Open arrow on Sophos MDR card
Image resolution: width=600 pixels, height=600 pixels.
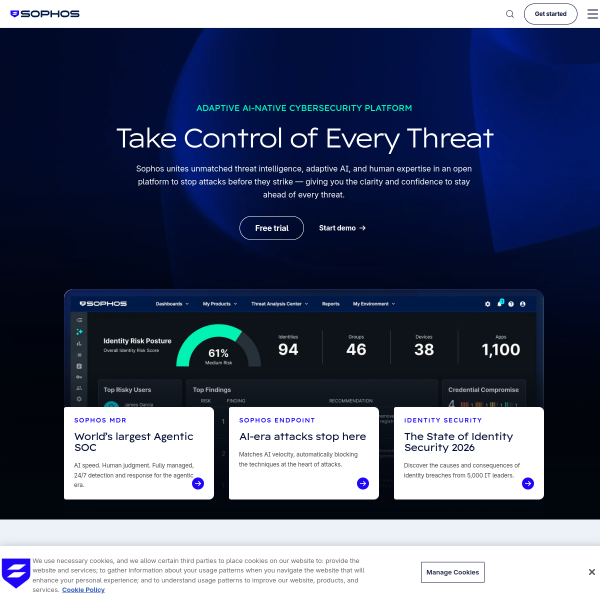[198, 483]
